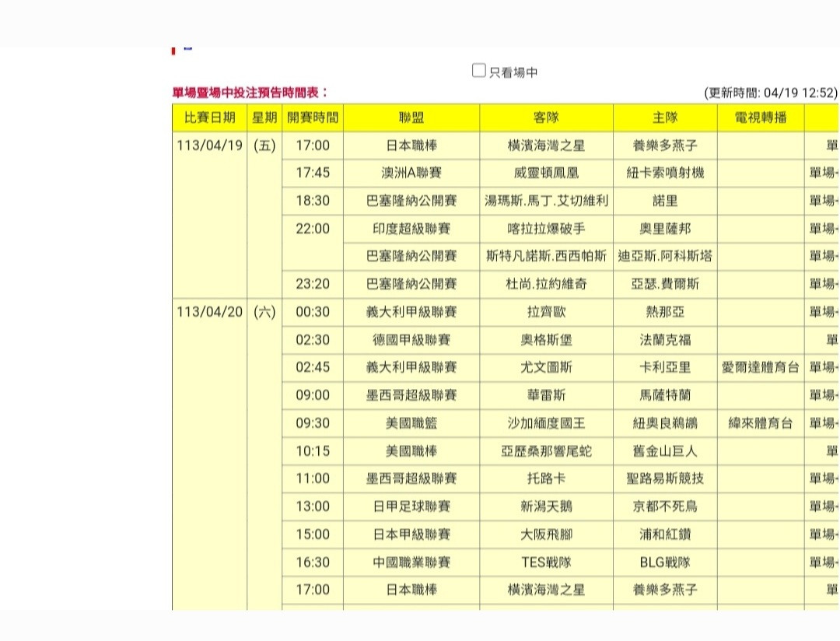Select the 日甲足球聯賽 league cell

[x=411, y=506]
